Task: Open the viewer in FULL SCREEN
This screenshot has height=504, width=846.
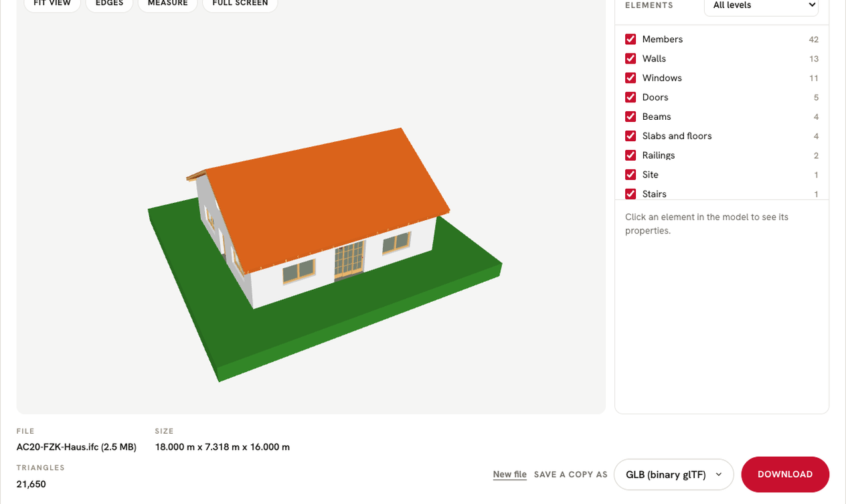Action: [x=240, y=3]
